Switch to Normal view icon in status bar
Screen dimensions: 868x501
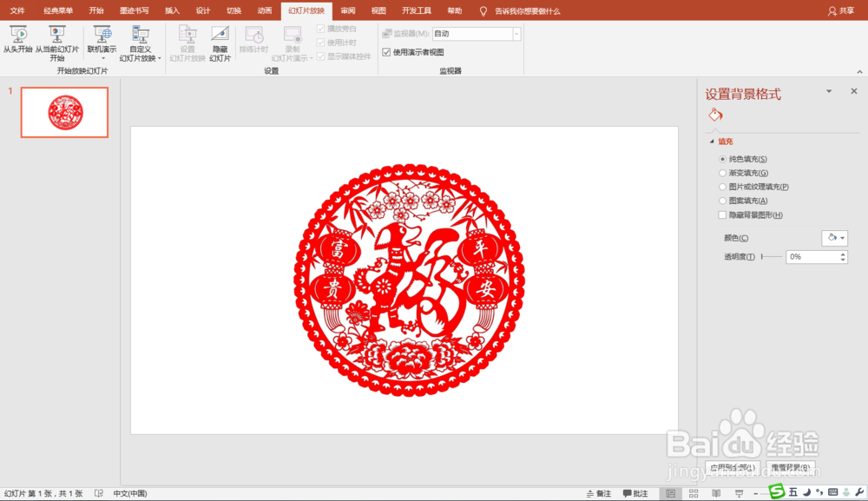(x=671, y=492)
